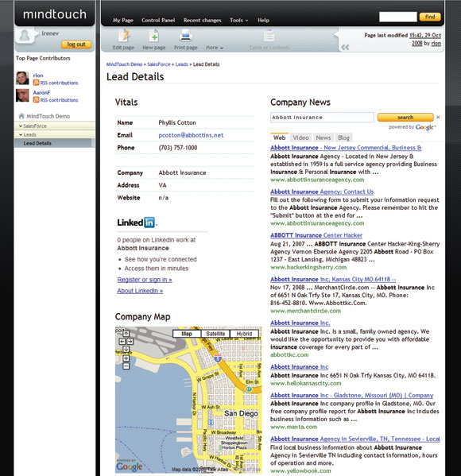461x476 pixels.
Task: Click the collapse double-arrow icon
Action: (x=345, y=48)
